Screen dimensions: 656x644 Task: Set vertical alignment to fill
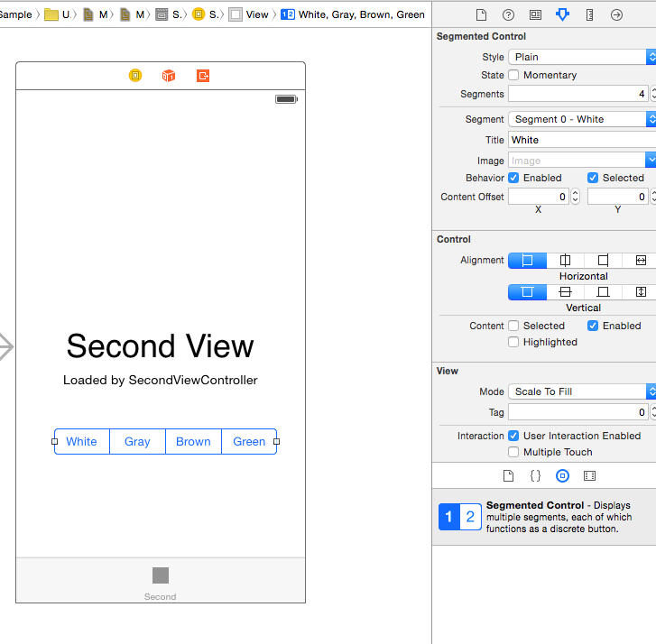click(x=640, y=292)
